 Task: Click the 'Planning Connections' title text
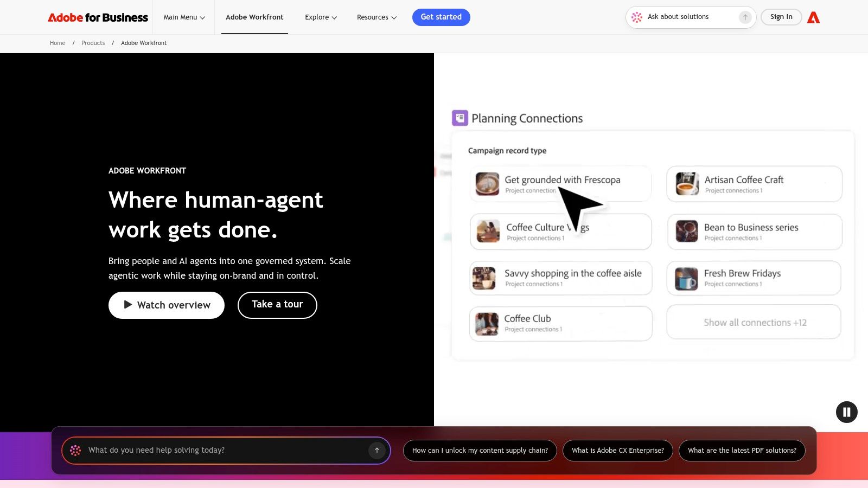click(527, 118)
